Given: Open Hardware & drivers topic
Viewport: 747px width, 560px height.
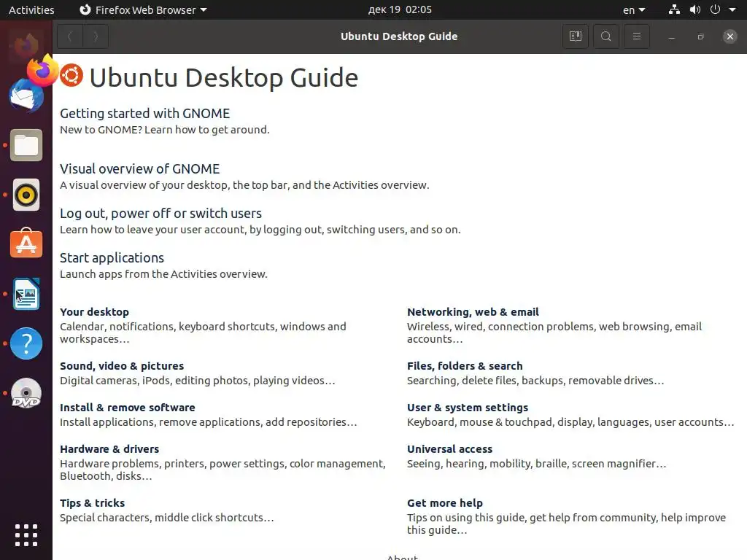Looking at the screenshot, I should click(x=109, y=448).
